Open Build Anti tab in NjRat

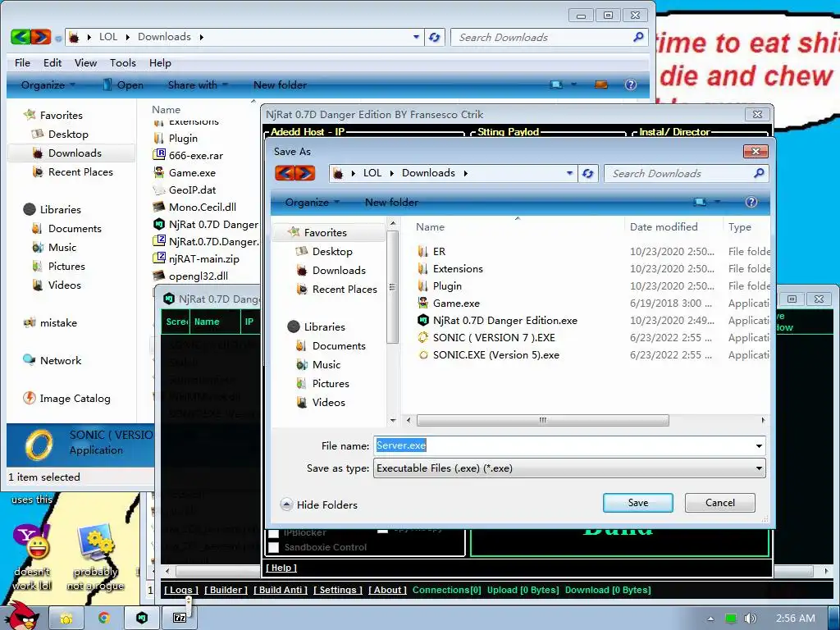tap(281, 590)
